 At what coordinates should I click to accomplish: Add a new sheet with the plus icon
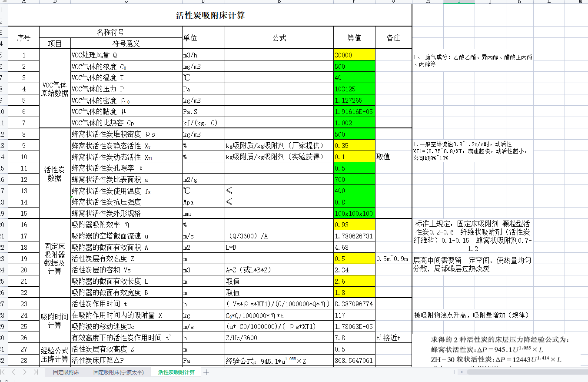206,372
